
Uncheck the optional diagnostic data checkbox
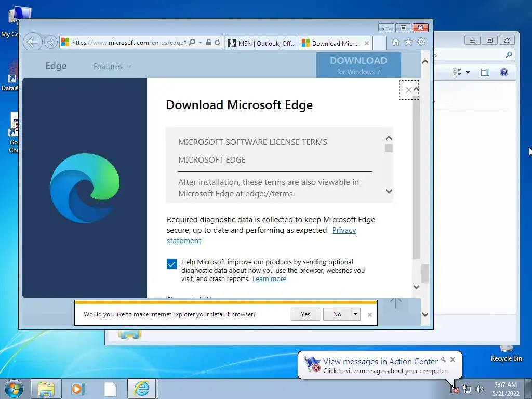coord(171,263)
